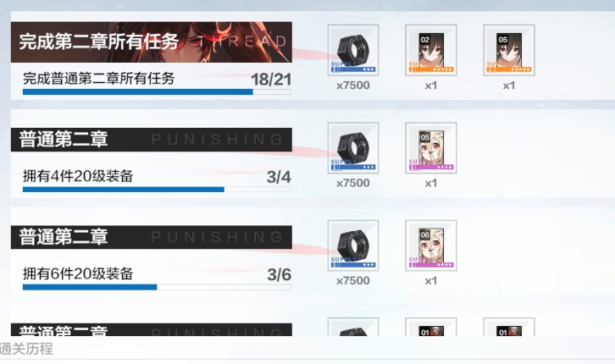Image resolution: width=615 pixels, height=364 pixels.
Task: Click the partially visible nut icon in bottom row
Action: pyautogui.click(x=353, y=327)
